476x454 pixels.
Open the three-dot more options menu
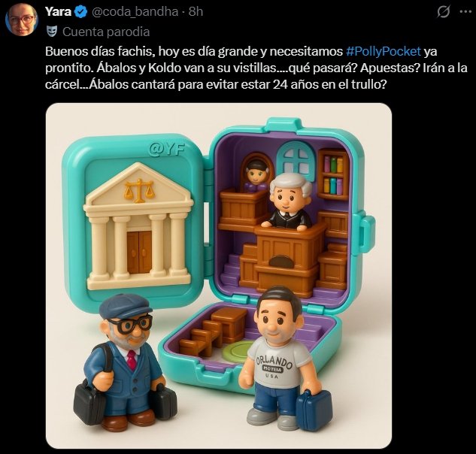[465, 12]
